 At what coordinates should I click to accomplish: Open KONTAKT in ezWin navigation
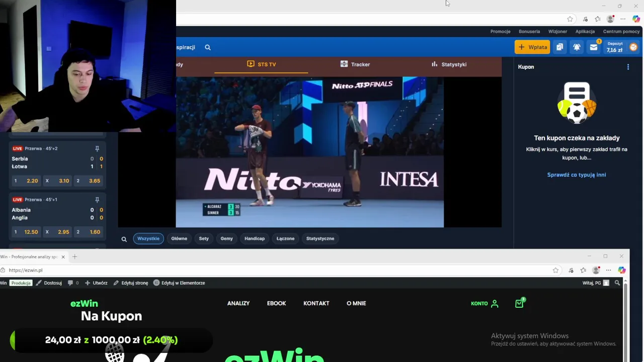(x=316, y=304)
